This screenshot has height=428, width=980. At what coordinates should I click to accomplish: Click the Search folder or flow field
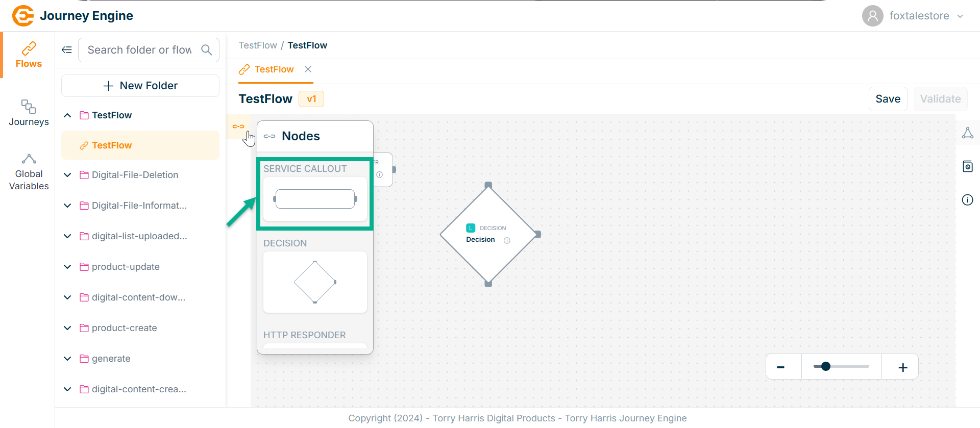(139, 50)
